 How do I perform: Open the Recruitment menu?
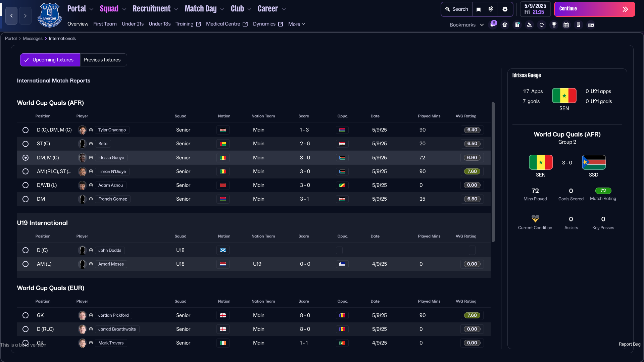click(x=151, y=9)
